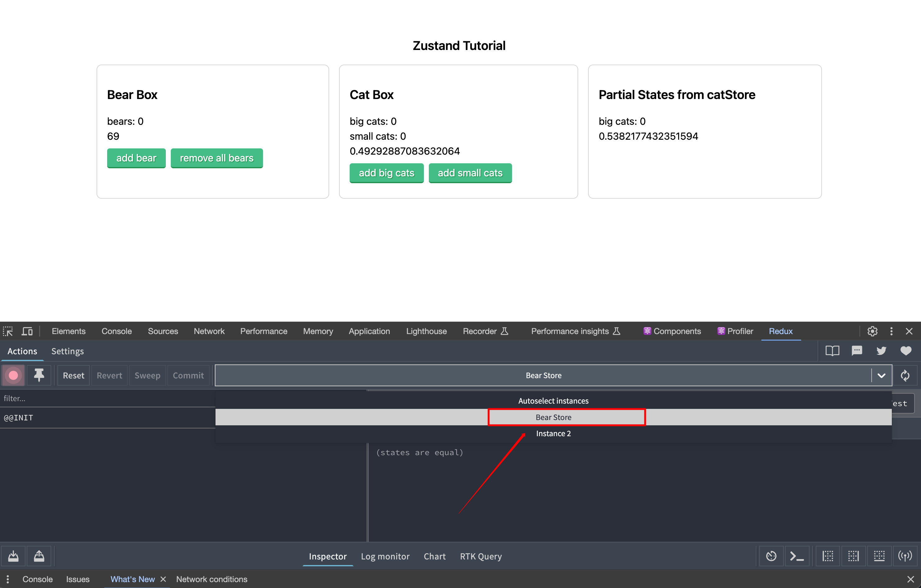Open the dispatcher terminal prompt icon
The image size is (921, 588).
point(797,556)
